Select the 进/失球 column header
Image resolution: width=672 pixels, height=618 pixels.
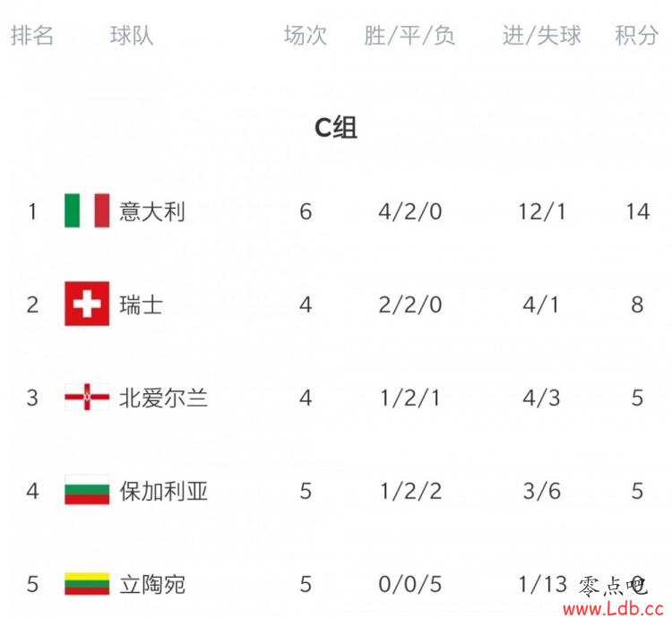tap(542, 35)
